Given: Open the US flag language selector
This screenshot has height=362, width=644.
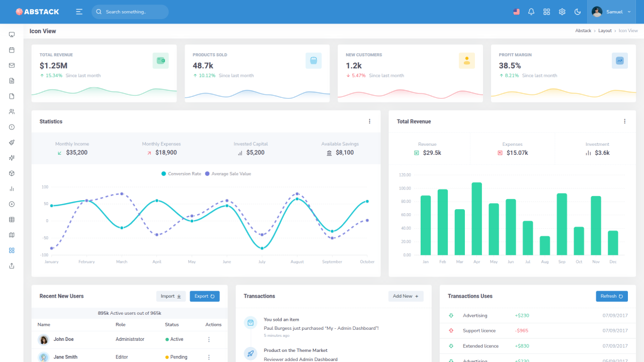Looking at the screenshot, I should pyautogui.click(x=516, y=12).
